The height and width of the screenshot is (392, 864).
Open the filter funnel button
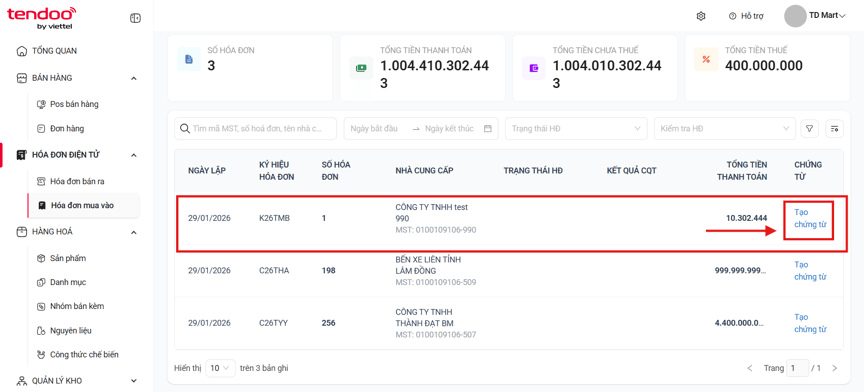(809, 128)
